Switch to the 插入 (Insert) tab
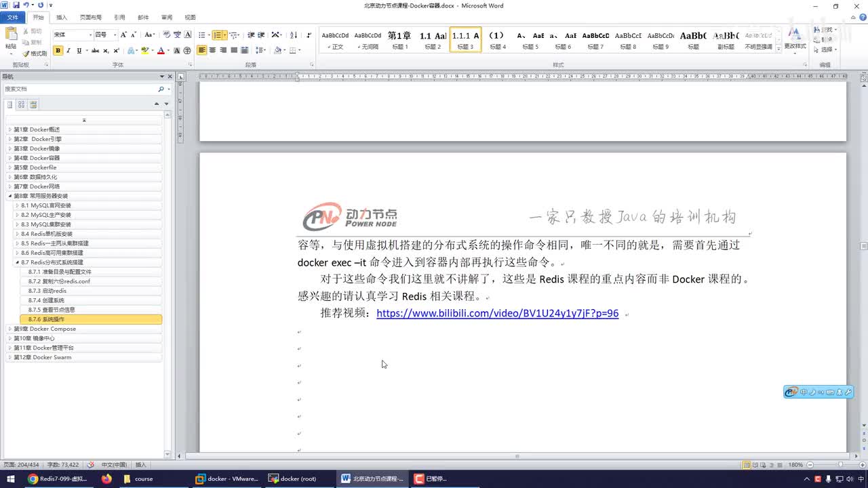 [62, 18]
